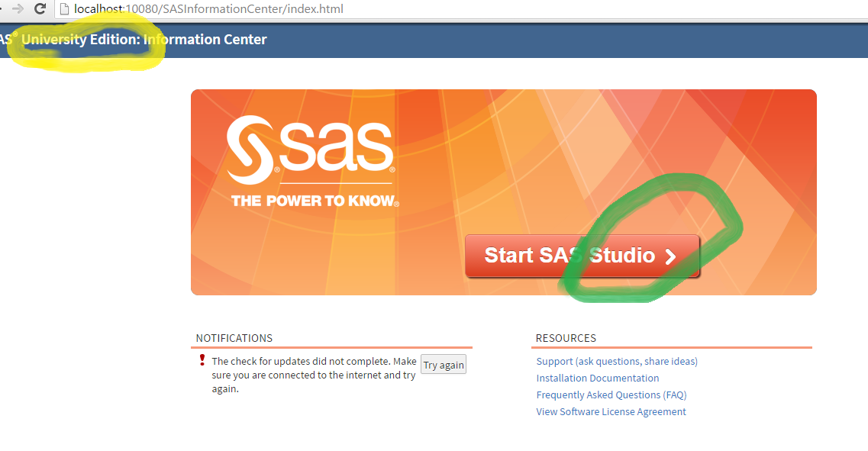Click the browser forward arrow
The height and width of the screenshot is (451, 868).
(18, 9)
